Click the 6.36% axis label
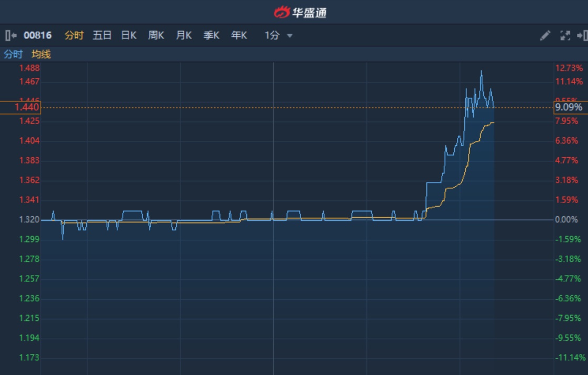Image resolution: width=588 pixels, height=375 pixels. [x=566, y=141]
